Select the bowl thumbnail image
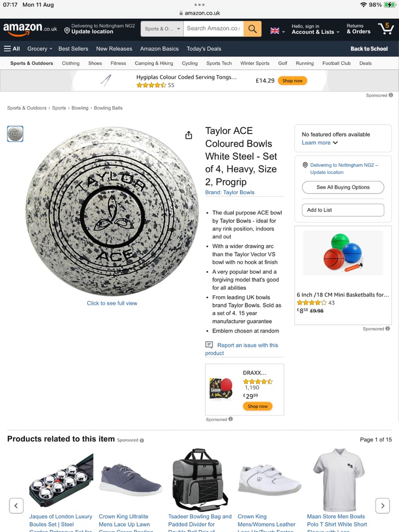399x532 pixels. (15, 134)
